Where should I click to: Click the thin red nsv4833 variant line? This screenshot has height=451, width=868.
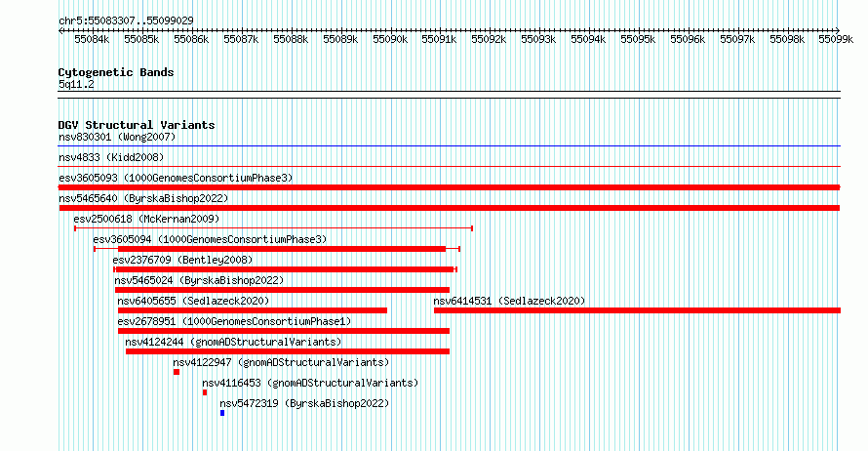click(x=449, y=166)
